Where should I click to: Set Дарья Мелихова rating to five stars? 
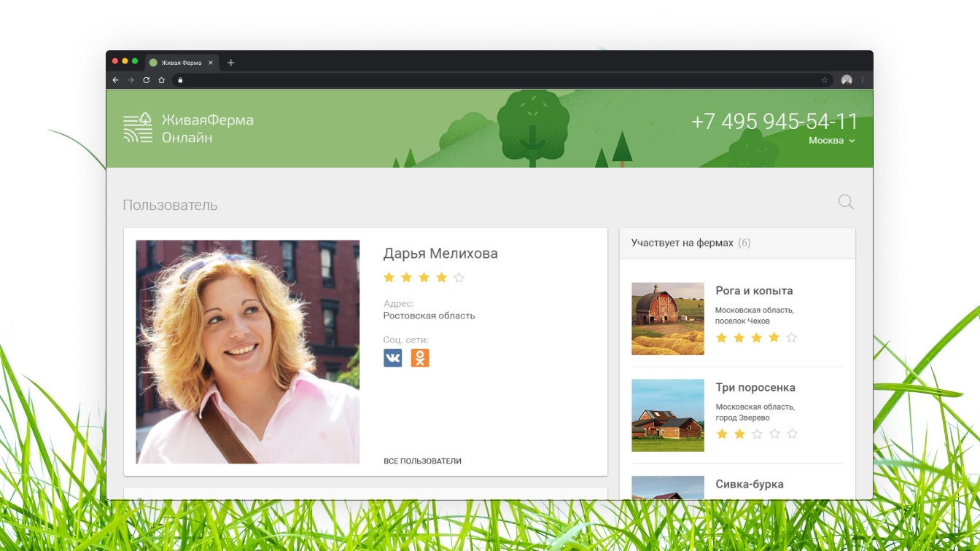tap(459, 278)
